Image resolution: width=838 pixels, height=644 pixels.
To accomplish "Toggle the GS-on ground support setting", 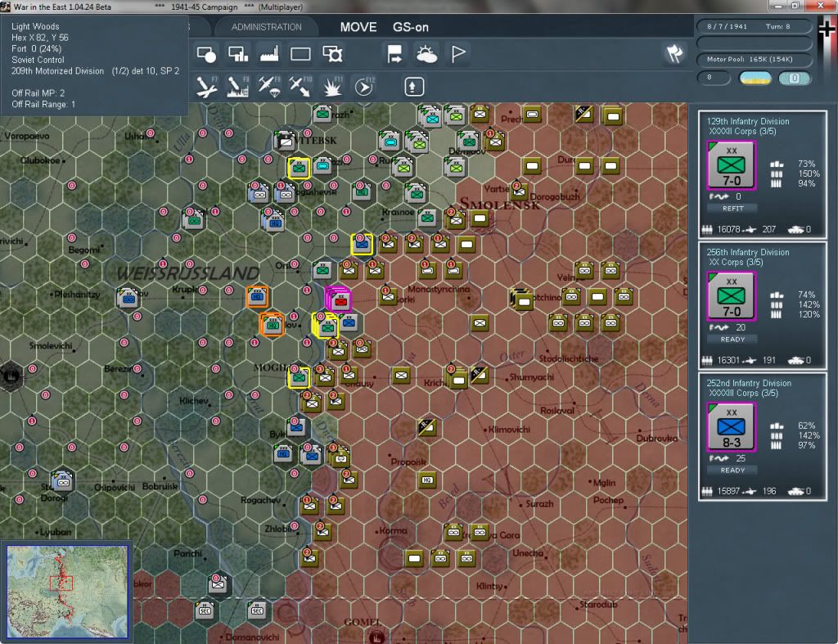I will tap(411, 27).
